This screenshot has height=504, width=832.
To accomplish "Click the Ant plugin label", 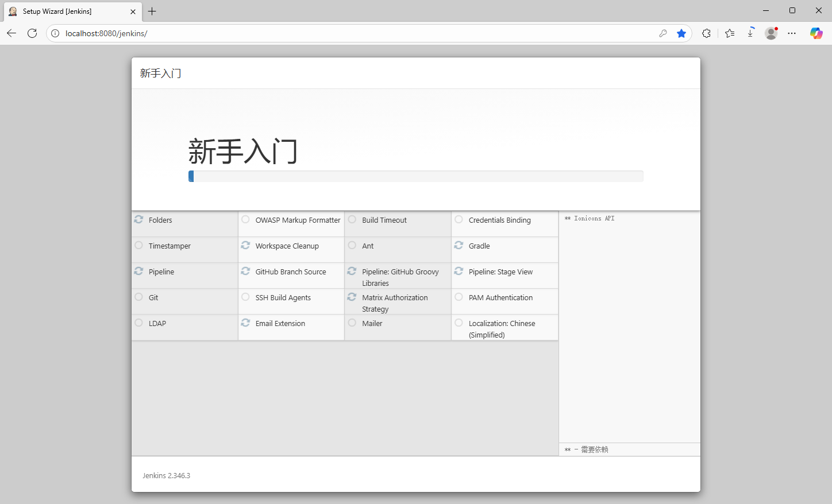I will click(368, 246).
